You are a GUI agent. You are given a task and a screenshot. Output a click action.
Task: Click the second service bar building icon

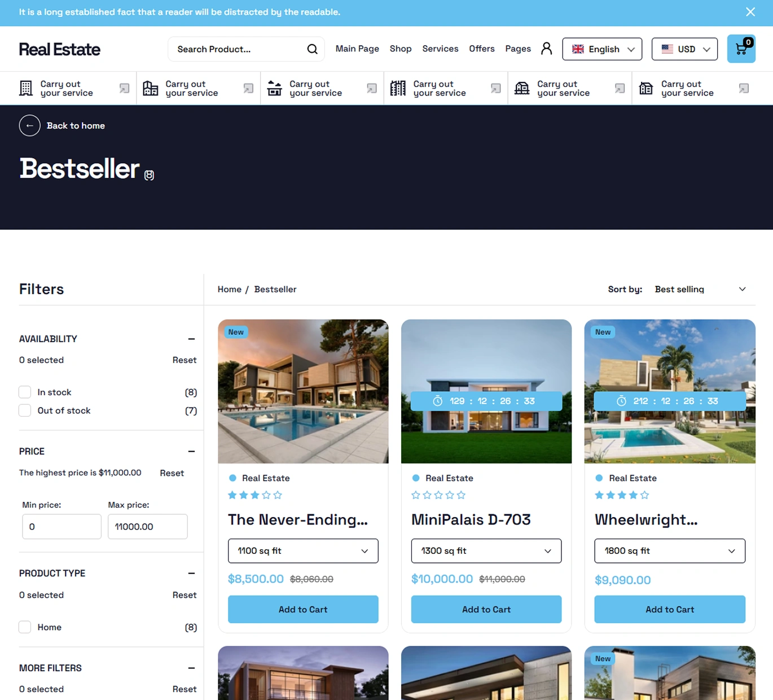[x=151, y=88]
